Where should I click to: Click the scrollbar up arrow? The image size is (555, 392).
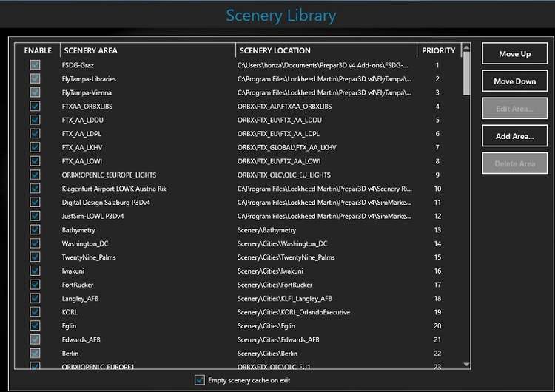pyautogui.click(x=466, y=47)
